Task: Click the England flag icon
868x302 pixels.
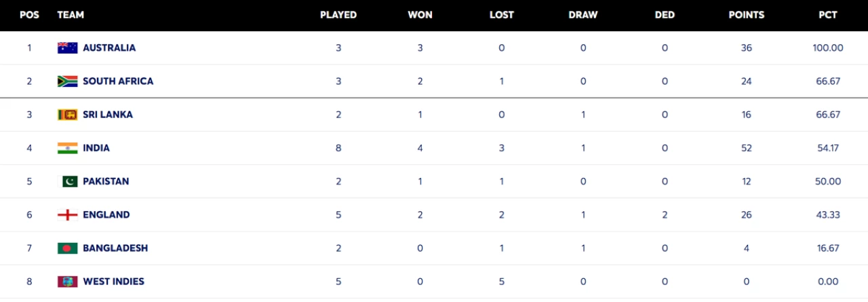Action: (x=67, y=214)
